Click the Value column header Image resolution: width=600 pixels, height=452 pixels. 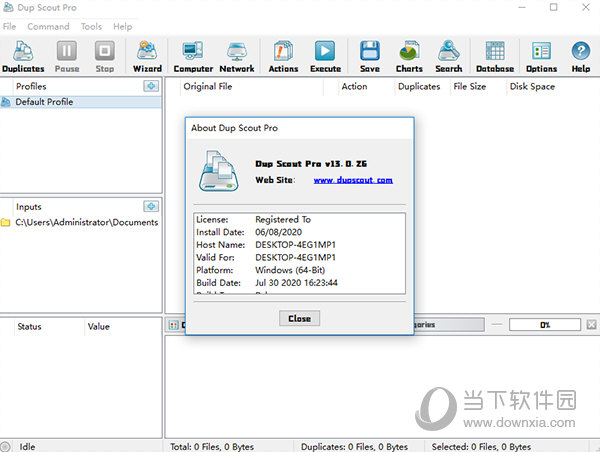pyautogui.click(x=122, y=326)
